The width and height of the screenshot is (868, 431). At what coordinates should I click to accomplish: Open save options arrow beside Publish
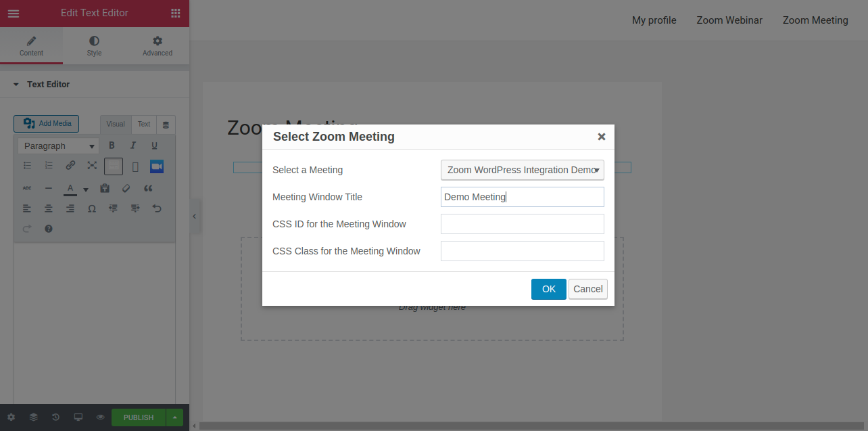[174, 417]
